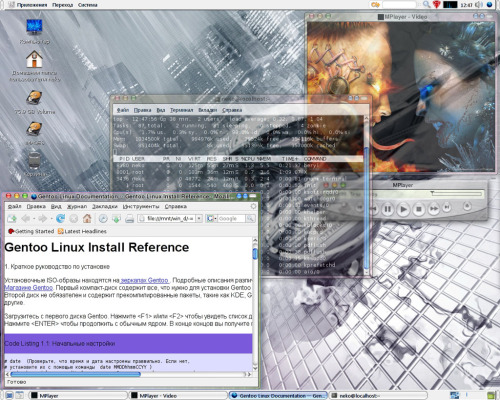Click the top panel text entry field

[399, 5]
